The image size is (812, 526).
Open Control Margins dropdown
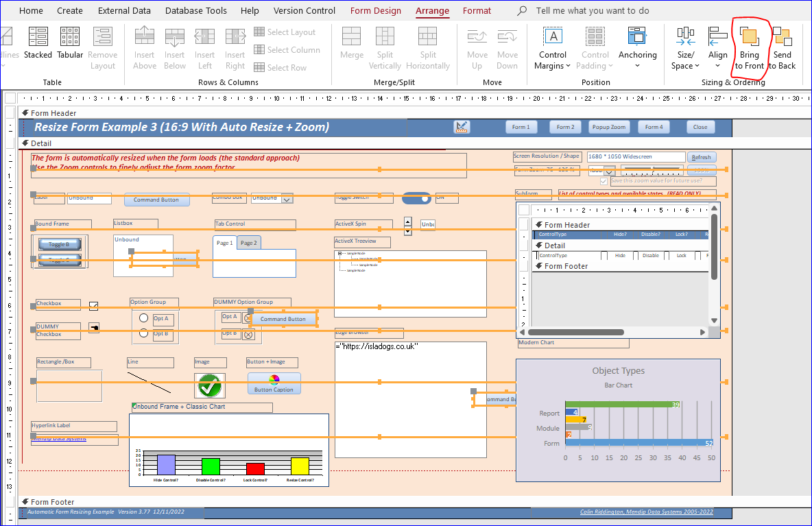click(x=553, y=48)
